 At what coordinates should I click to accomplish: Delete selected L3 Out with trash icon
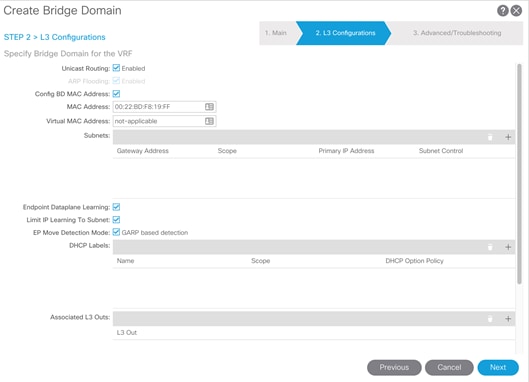[490, 319]
